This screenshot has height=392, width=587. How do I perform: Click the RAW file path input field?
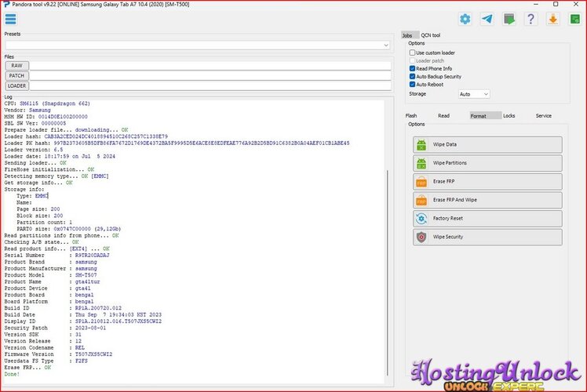[x=210, y=66]
